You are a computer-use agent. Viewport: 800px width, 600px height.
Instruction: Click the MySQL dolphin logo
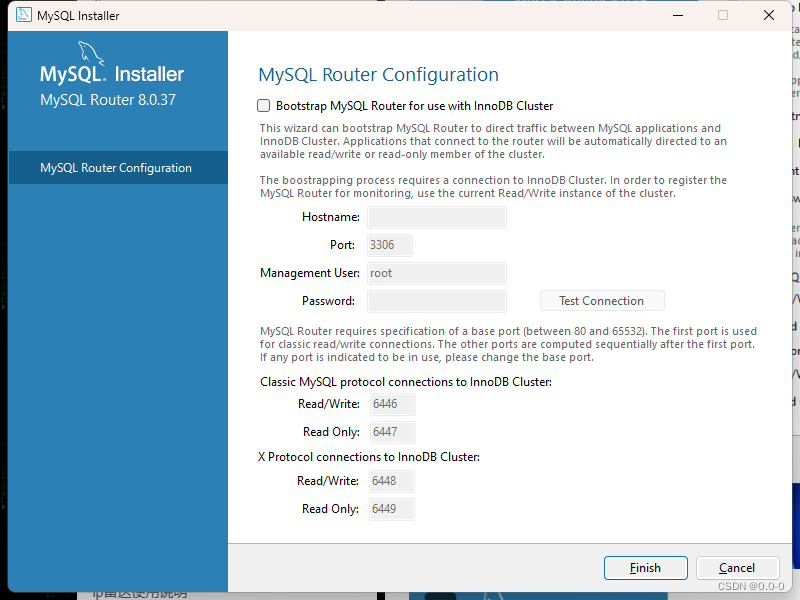pyautogui.click(x=91, y=54)
